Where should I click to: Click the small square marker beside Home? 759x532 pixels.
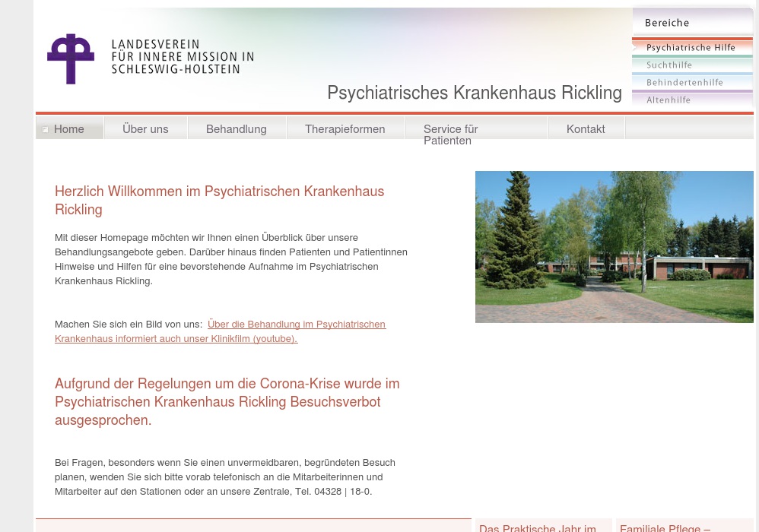pyautogui.click(x=46, y=129)
